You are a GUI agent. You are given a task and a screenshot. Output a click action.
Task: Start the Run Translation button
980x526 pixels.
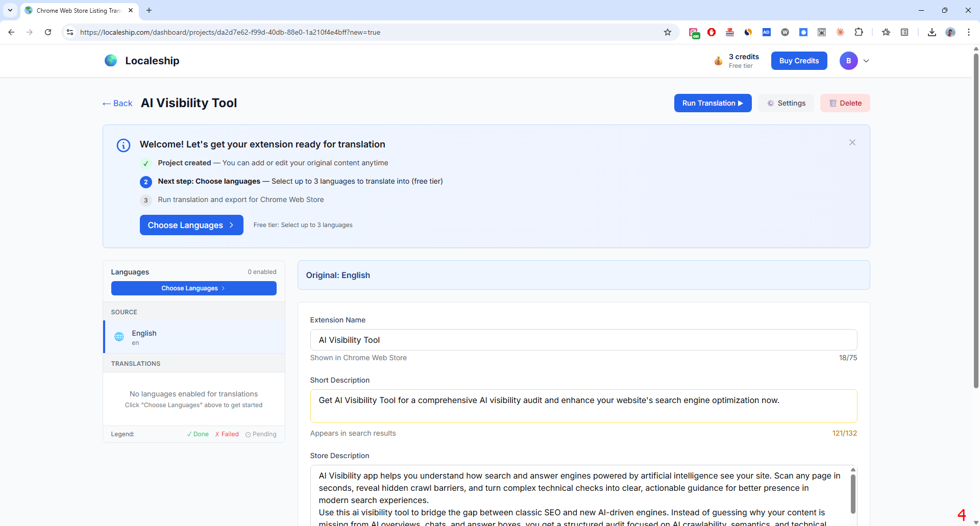tap(713, 103)
